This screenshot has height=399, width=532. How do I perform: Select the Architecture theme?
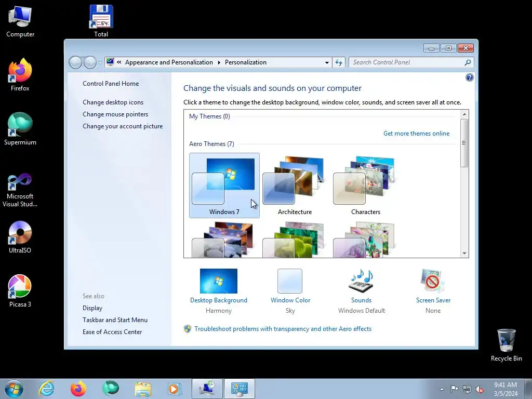coord(295,185)
